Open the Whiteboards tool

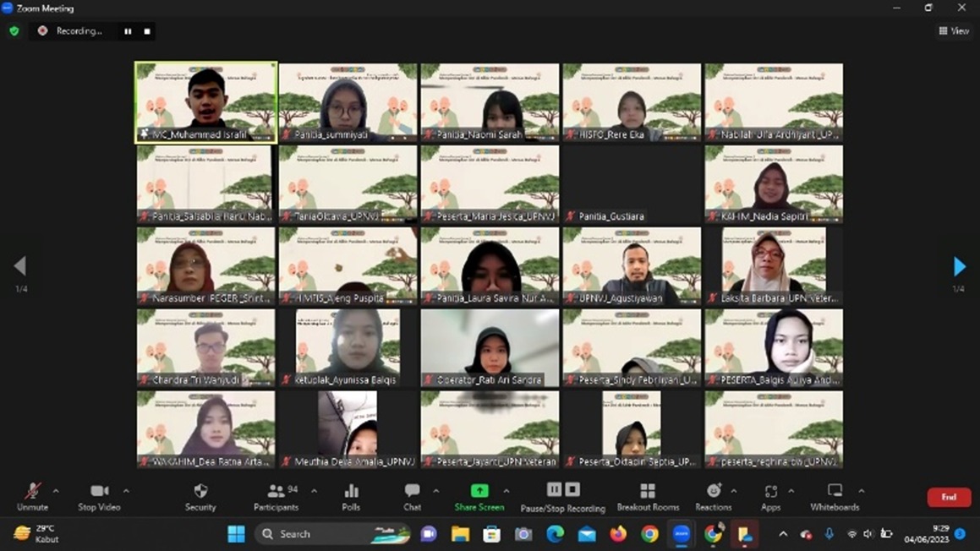[x=835, y=496]
